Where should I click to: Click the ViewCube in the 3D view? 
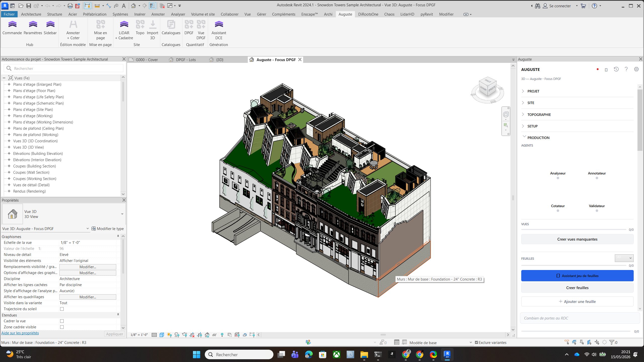pyautogui.click(x=488, y=87)
